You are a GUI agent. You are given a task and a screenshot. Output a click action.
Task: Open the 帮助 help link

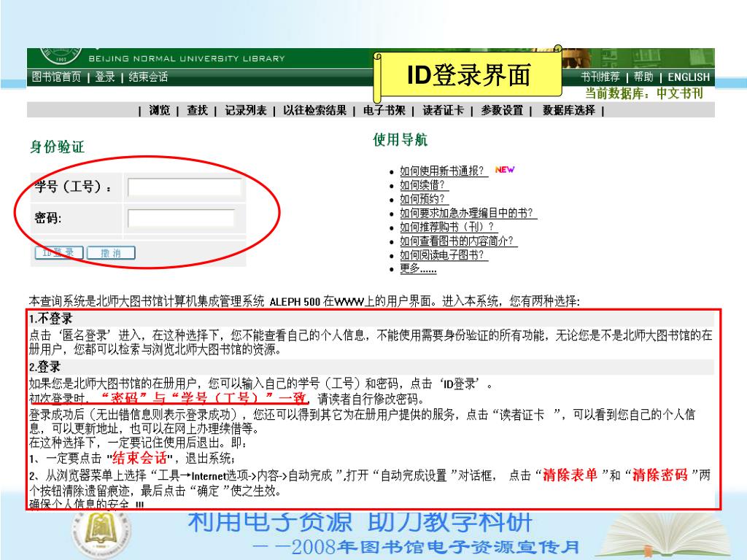(643, 77)
